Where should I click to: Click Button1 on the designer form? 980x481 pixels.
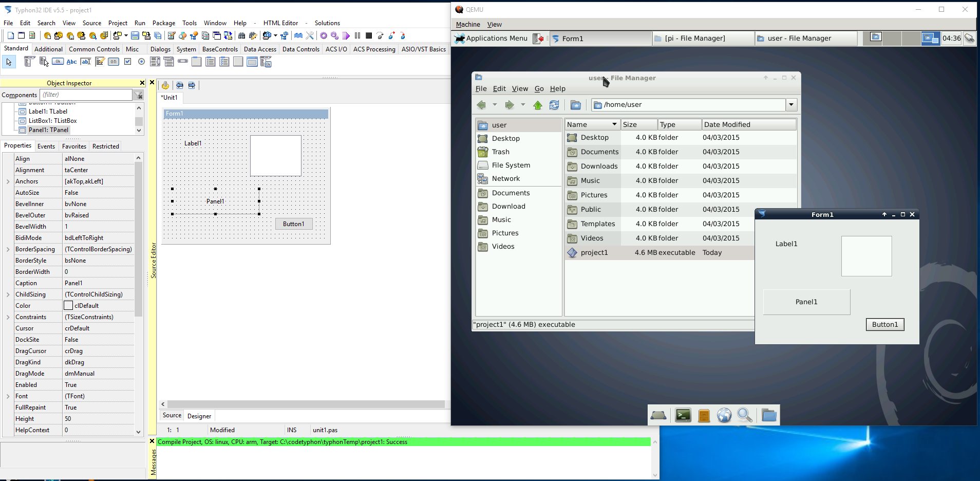click(294, 224)
